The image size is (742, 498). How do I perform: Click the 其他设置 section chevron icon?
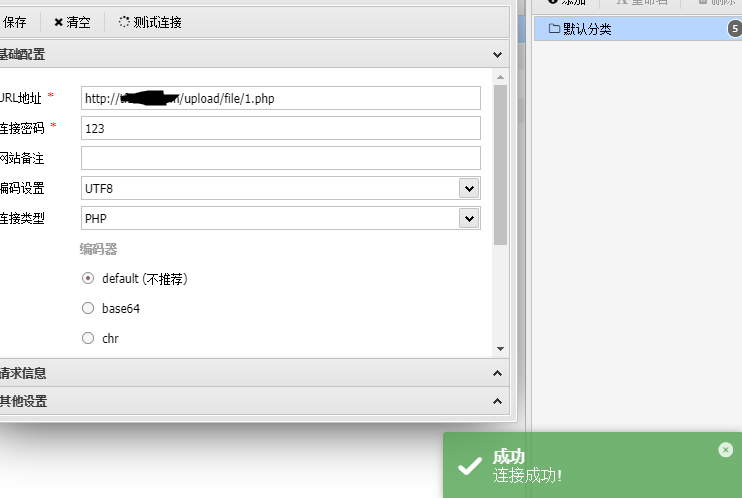[497, 401]
